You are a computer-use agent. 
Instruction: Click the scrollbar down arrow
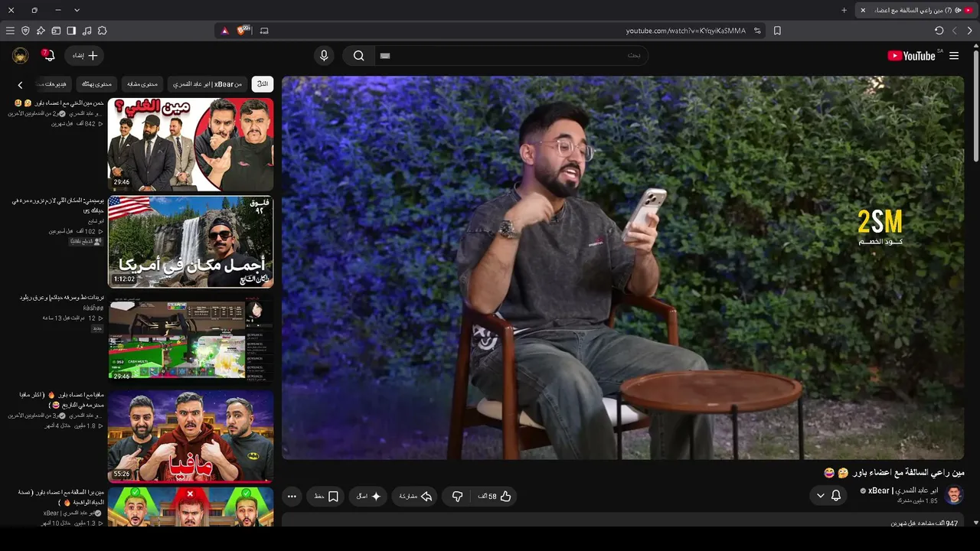click(975, 522)
